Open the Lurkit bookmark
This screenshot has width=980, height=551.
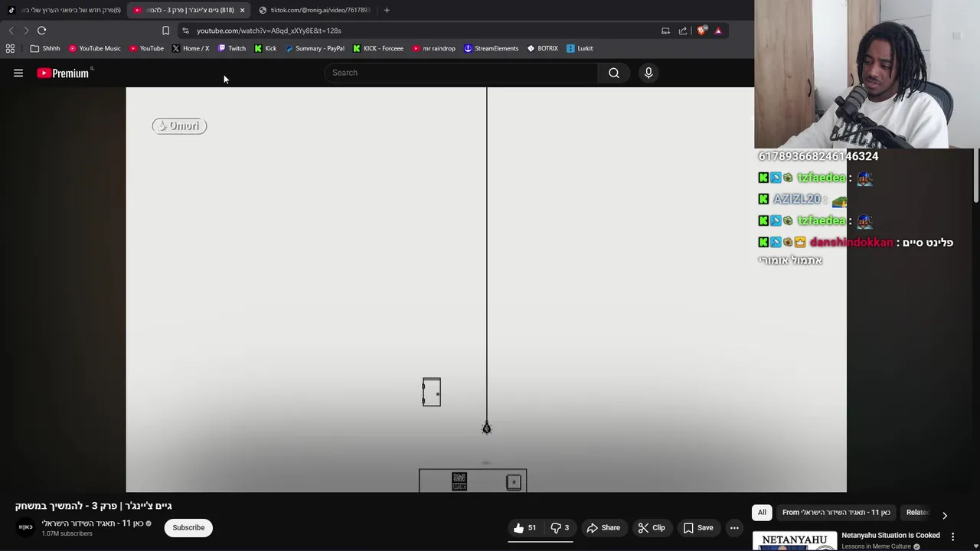click(580, 48)
